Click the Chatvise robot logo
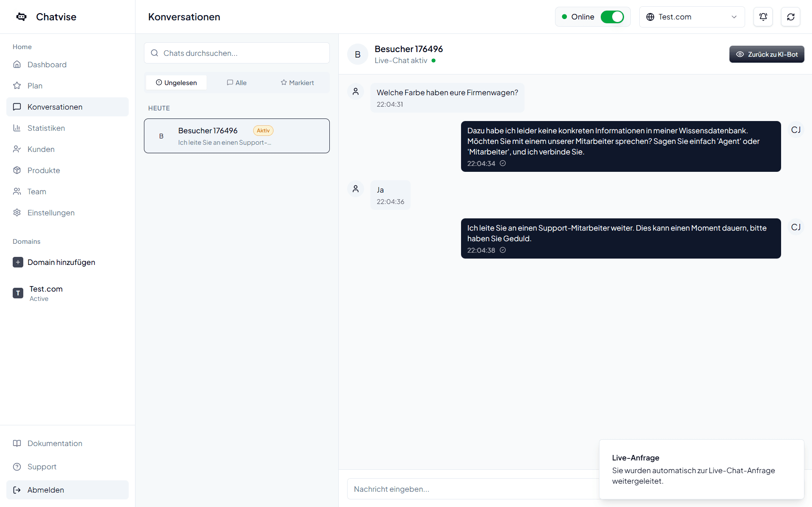812x507 pixels. click(22, 17)
